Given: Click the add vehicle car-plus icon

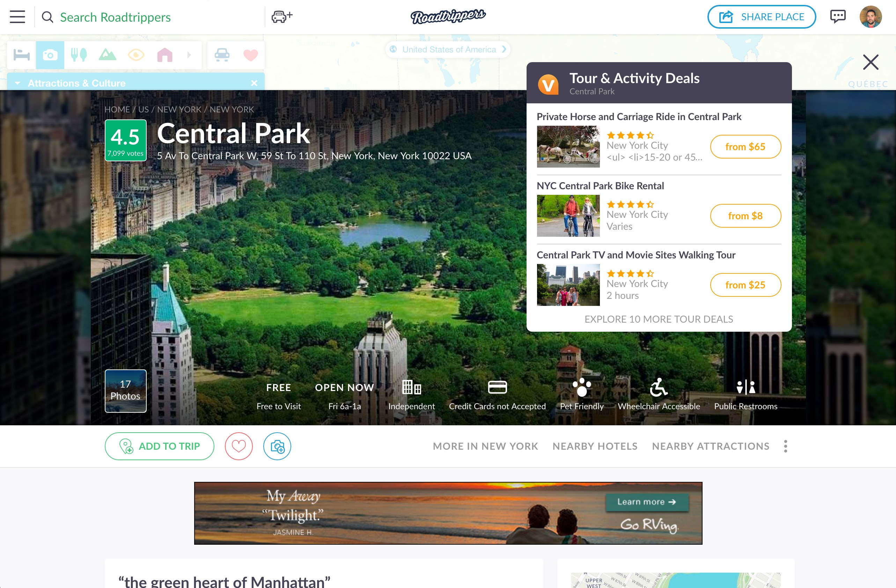Looking at the screenshot, I should click(x=282, y=16).
